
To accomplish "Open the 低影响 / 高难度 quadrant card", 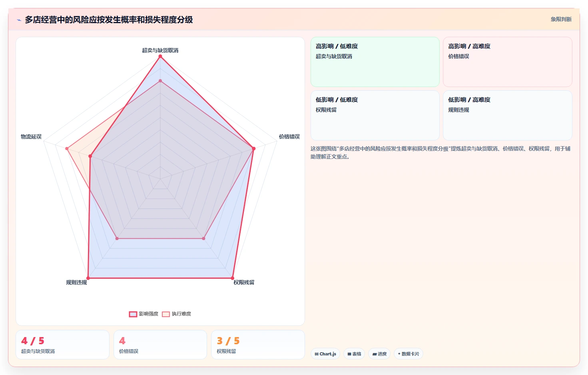I will tap(508, 115).
